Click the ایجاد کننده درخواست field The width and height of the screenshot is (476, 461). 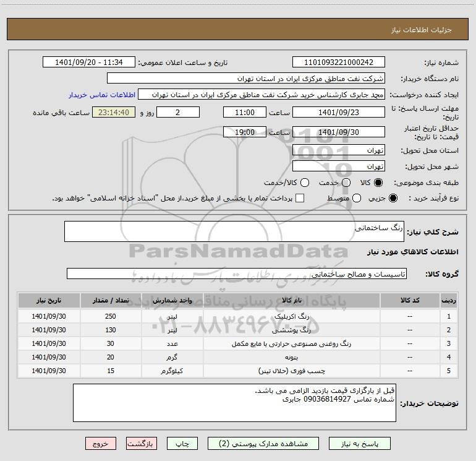tap(261, 95)
